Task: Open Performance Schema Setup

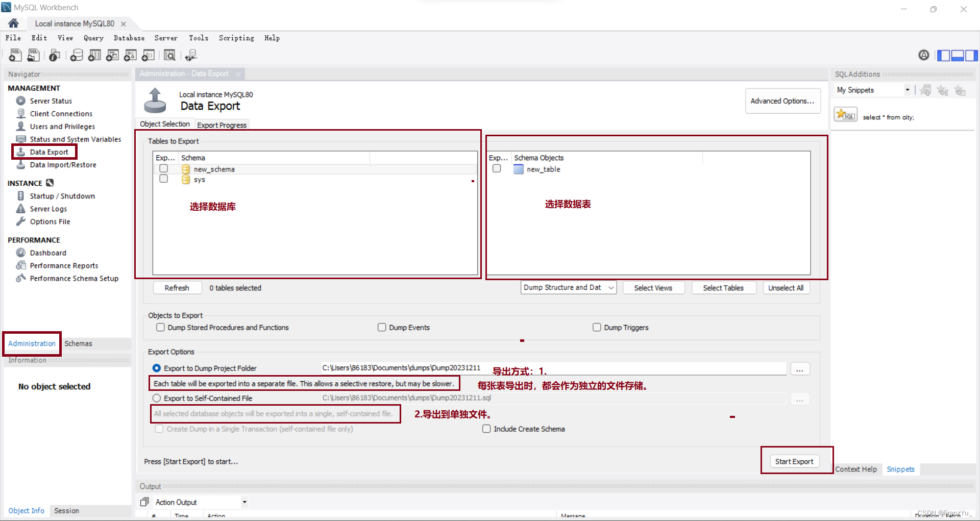Action: (x=74, y=278)
